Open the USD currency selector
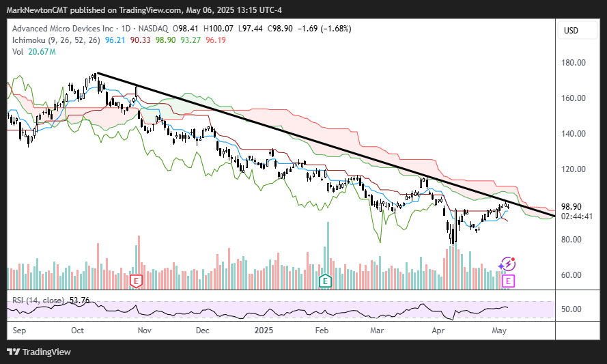The image size is (607, 364). coord(577,30)
